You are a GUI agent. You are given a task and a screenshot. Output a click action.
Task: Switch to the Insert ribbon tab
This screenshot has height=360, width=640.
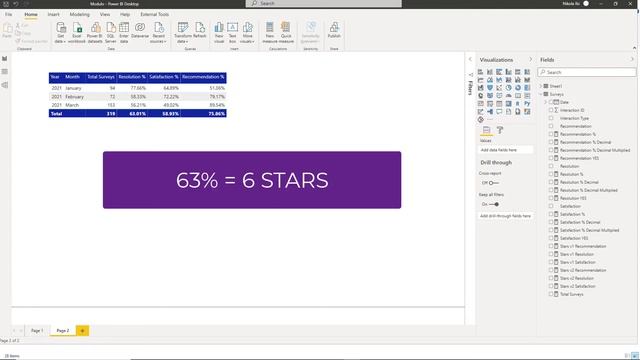53,14
